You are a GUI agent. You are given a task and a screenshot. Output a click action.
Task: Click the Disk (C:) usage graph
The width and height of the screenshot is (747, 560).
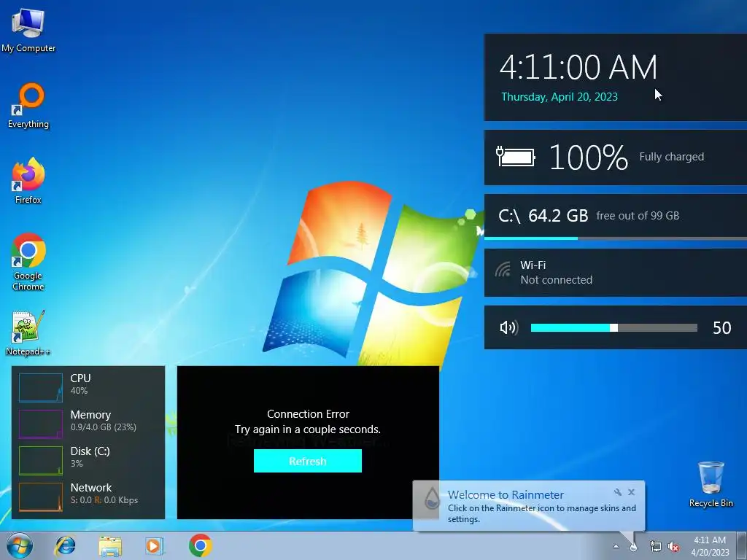pyautogui.click(x=41, y=461)
